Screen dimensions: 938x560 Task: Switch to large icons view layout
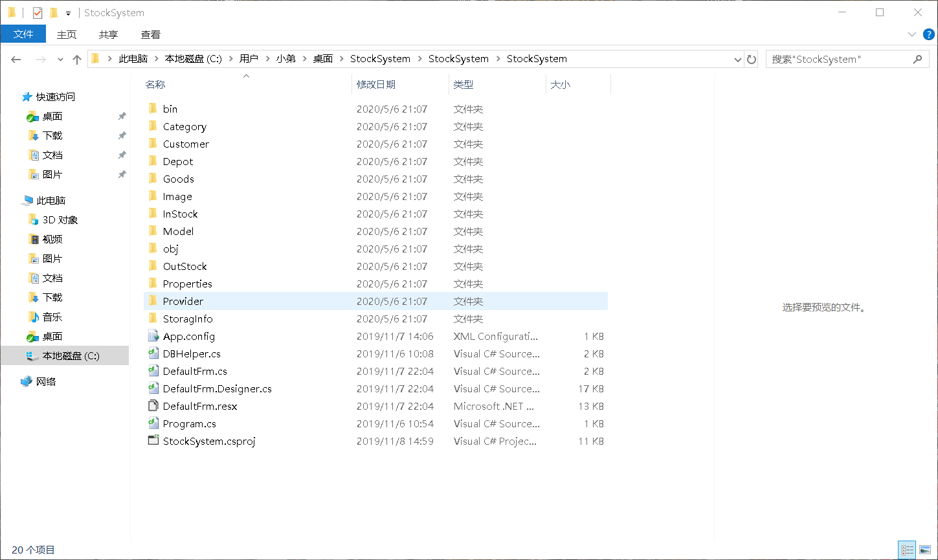pos(925,550)
